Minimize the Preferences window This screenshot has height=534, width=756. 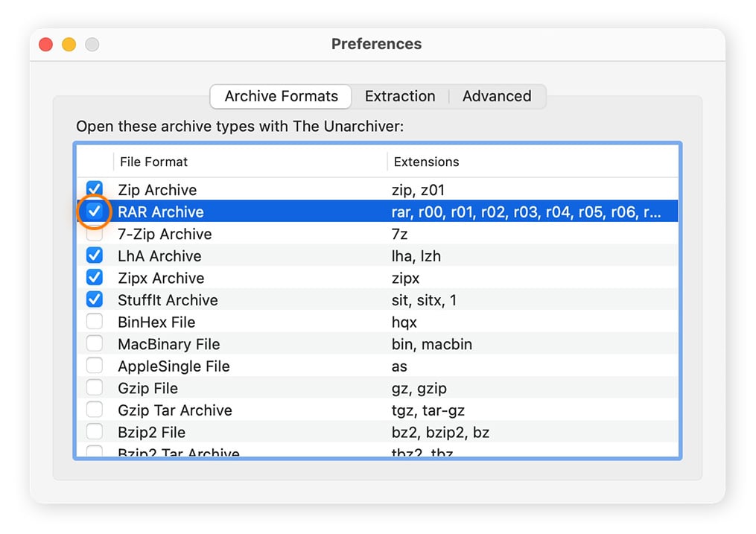[x=69, y=45]
